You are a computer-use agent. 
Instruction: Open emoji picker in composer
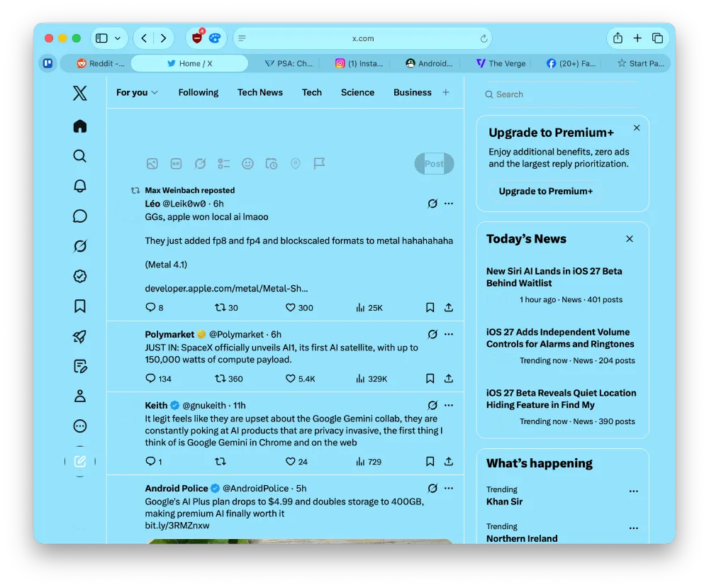point(247,164)
